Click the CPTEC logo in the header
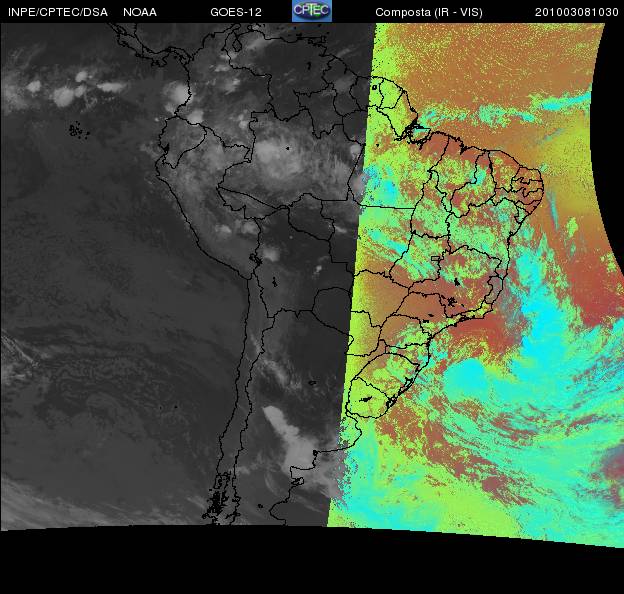Image resolution: width=624 pixels, height=594 pixels. click(312, 11)
